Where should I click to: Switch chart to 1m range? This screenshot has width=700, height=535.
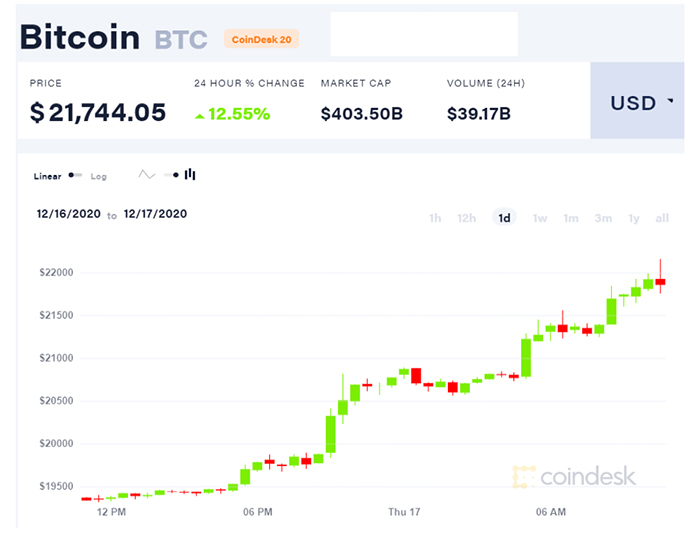pos(571,218)
